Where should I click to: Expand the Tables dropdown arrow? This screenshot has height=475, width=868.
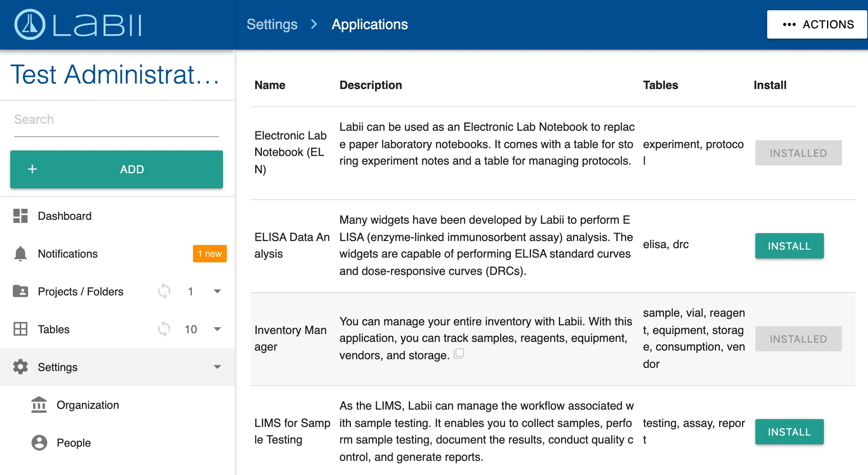coord(217,329)
